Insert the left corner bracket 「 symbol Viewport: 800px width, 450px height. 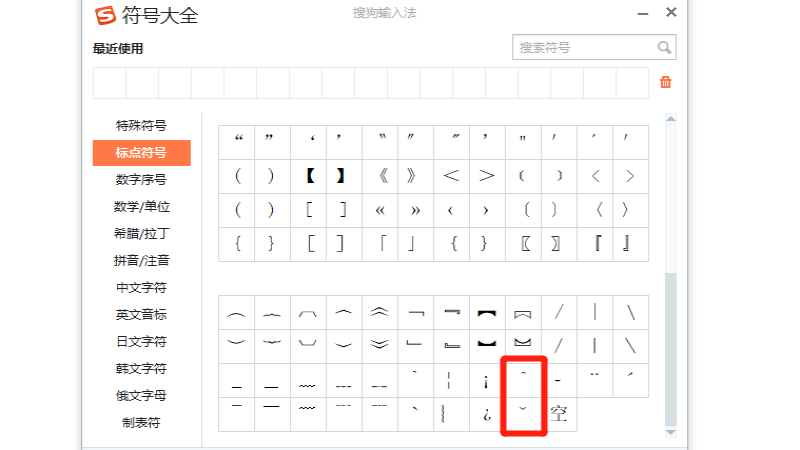[381, 243]
